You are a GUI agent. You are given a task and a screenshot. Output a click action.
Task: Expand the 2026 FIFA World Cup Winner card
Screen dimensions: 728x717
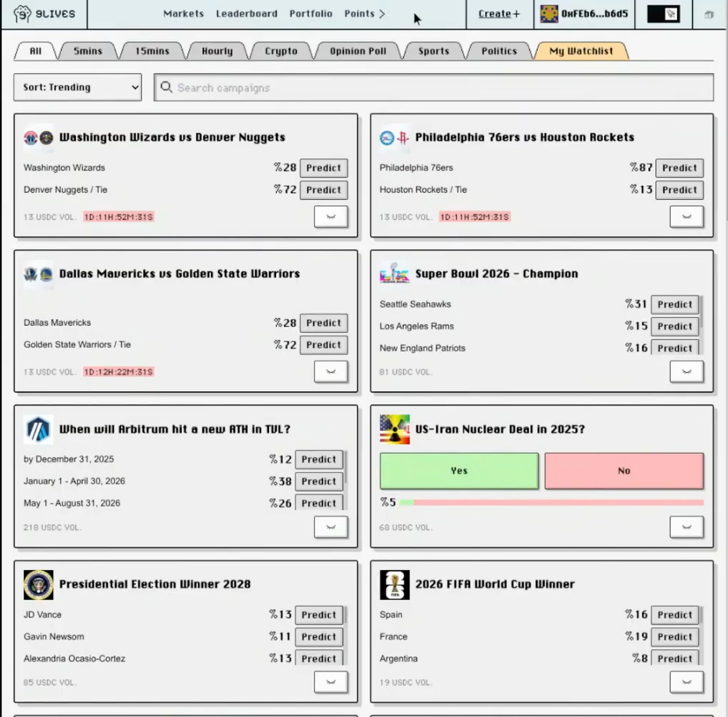pyautogui.click(x=686, y=682)
